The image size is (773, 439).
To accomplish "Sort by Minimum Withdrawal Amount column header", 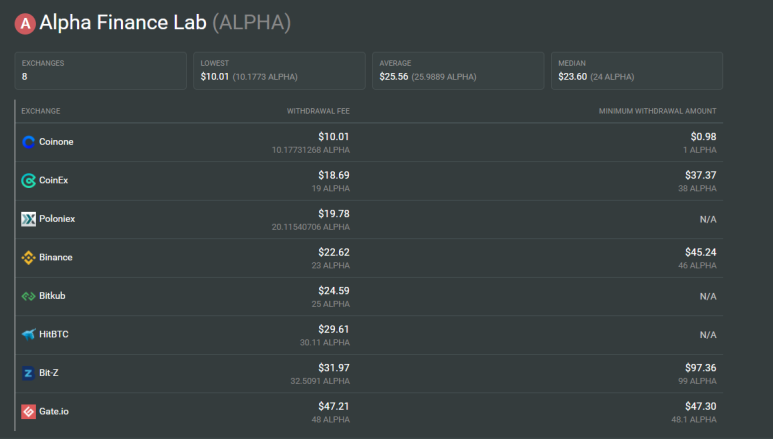I will point(658,111).
